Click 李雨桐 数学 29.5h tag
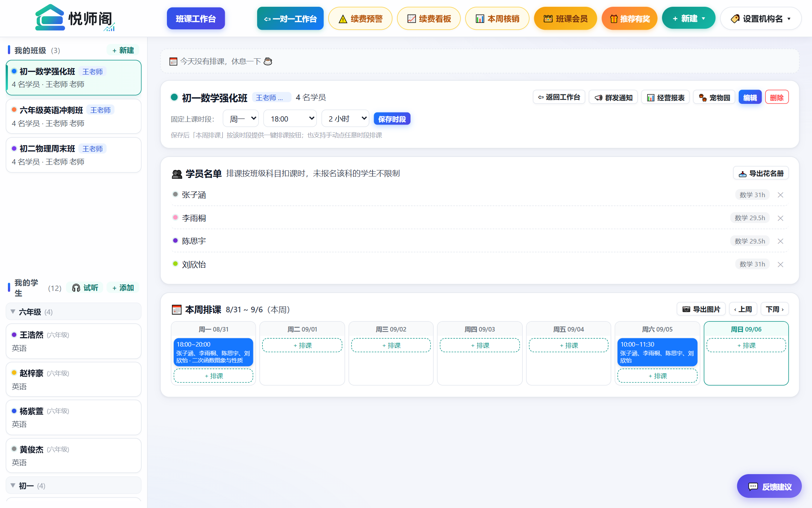 click(750, 218)
